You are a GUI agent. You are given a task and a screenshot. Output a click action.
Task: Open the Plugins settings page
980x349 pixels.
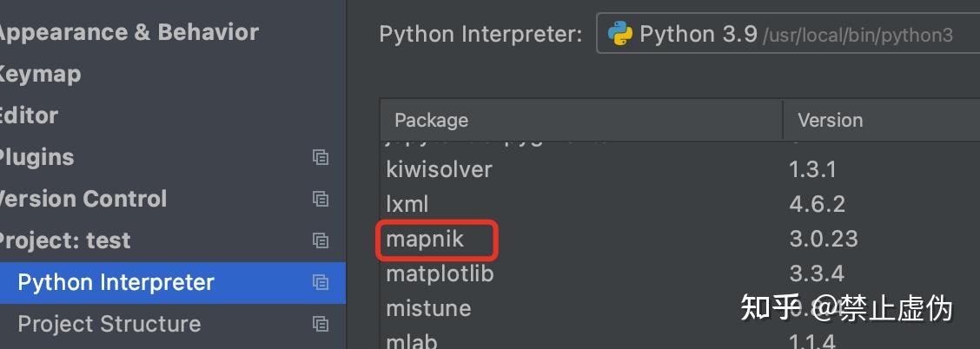click(36, 157)
